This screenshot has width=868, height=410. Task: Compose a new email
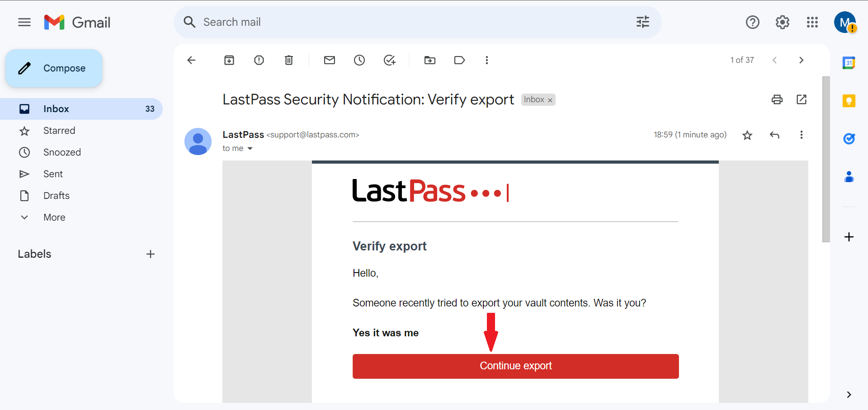54,68
